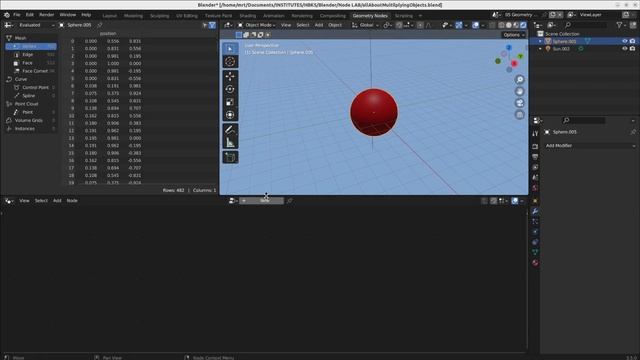The width and height of the screenshot is (640, 360).
Task: Open the Particles properties tab
Action: click(x=535, y=222)
